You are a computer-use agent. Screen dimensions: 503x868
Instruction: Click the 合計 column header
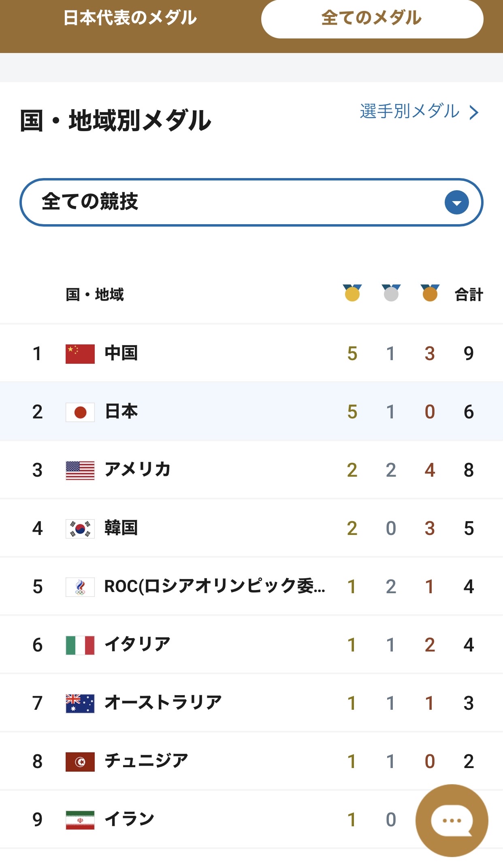[x=469, y=295]
